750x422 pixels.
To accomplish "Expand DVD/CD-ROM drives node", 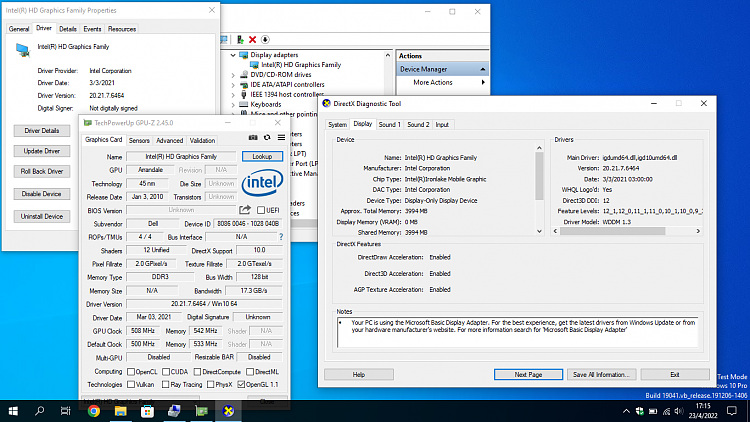I will pyautogui.click(x=233, y=75).
